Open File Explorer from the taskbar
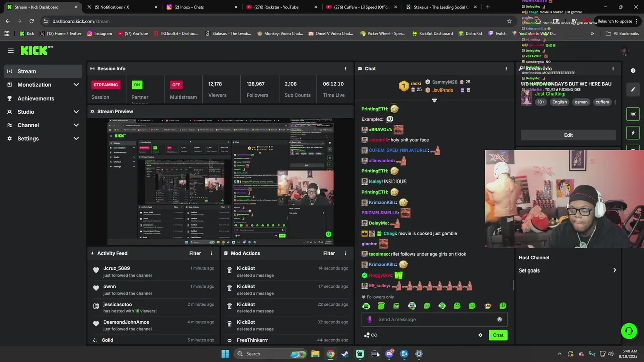The height and width of the screenshot is (362, 644). (x=315, y=354)
